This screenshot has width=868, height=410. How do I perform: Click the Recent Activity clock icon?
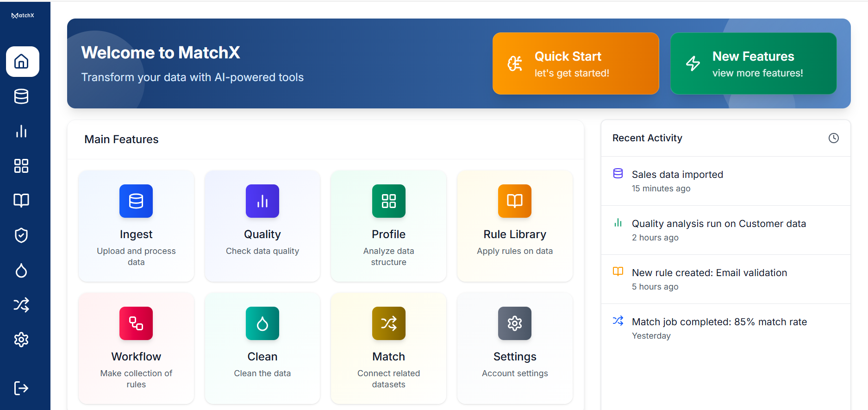834,138
